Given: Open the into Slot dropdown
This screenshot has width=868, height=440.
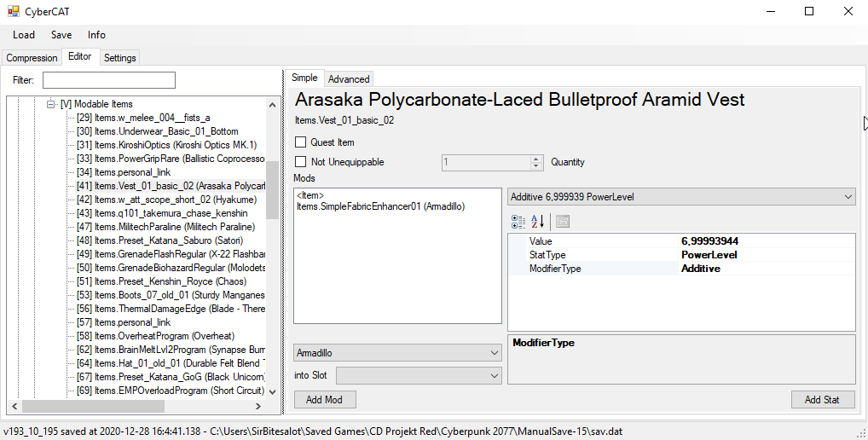Looking at the screenshot, I should pos(419,375).
